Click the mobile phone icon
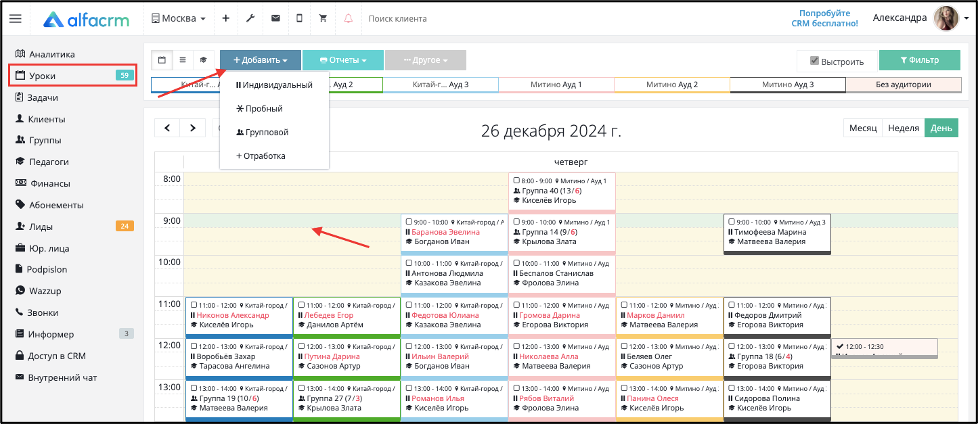Viewport: 979px width, 424px height. (299, 19)
